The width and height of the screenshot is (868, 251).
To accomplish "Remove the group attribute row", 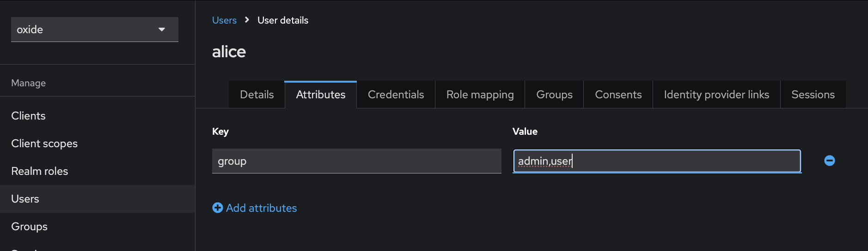I will tap(829, 161).
